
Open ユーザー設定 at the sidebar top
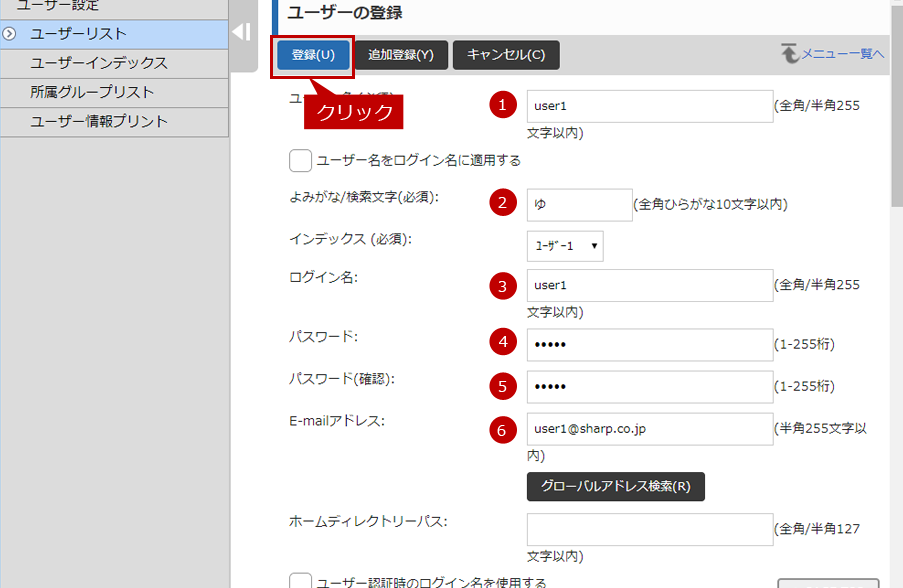pyautogui.click(x=114, y=7)
